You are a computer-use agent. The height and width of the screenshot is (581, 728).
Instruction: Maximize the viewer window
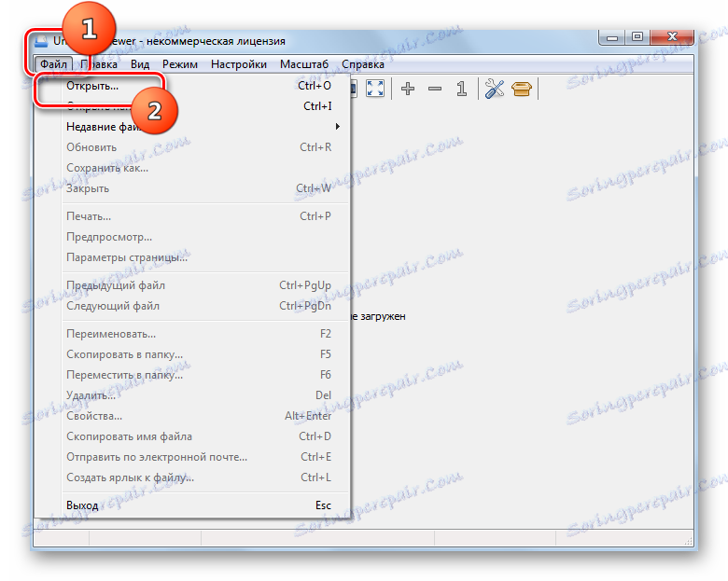tap(637, 36)
